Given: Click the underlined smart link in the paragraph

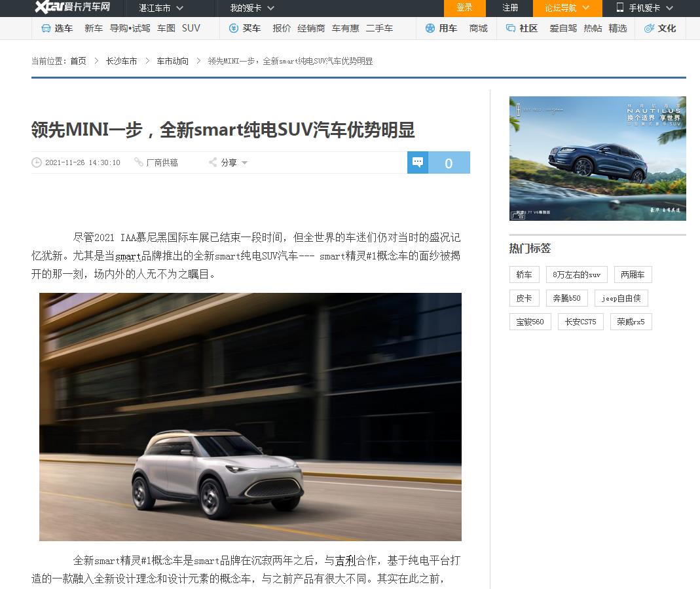Looking at the screenshot, I should click(x=128, y=256).
